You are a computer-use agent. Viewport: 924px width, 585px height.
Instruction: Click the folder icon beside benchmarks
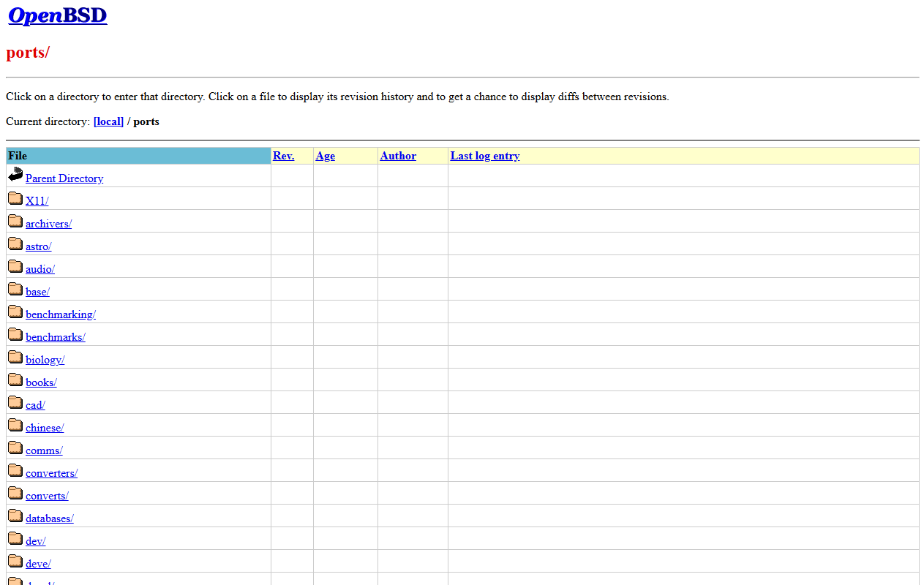click(15, 333)
